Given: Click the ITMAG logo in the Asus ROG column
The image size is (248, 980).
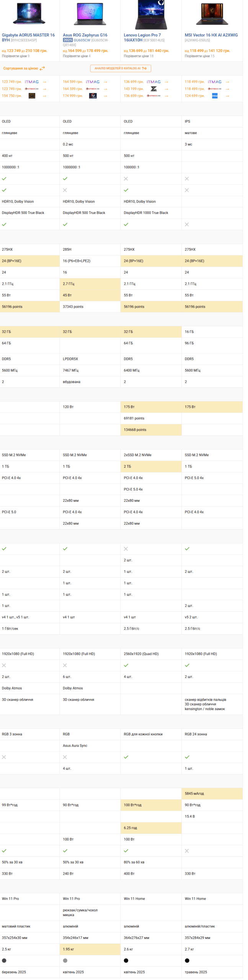Looking at the screenshot, I should [93, 82].
